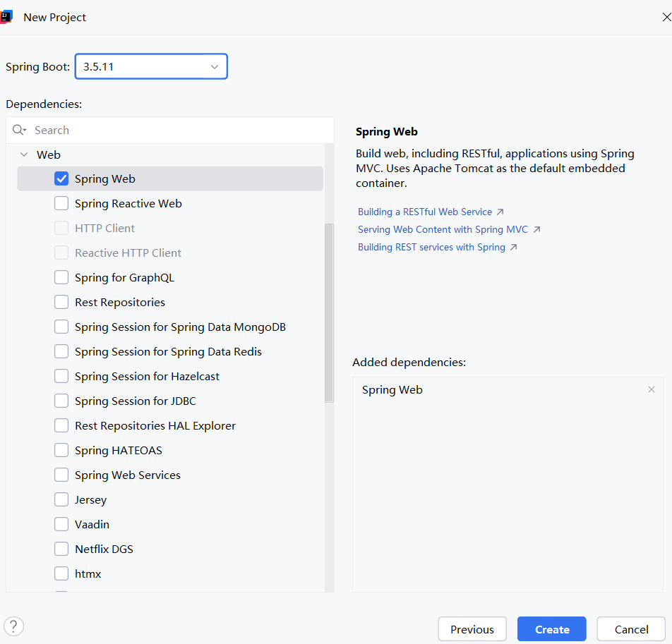Check Spring Session for Spring Data Redis
The width and height of the screenshot is (672, 644).
[x=61, y=351]
